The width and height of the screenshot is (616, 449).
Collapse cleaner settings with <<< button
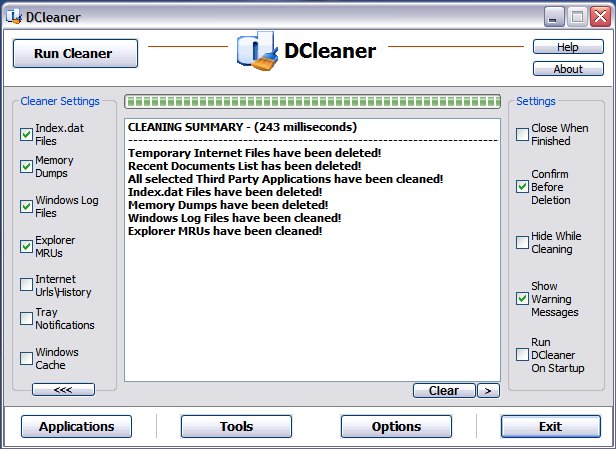coord(63,390)
